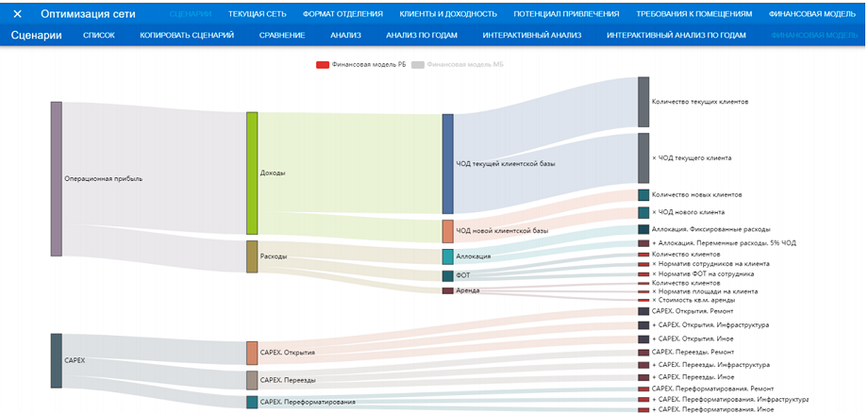Click green Доходы node
This screenshot has height=413, width=868.
point(252,173)
